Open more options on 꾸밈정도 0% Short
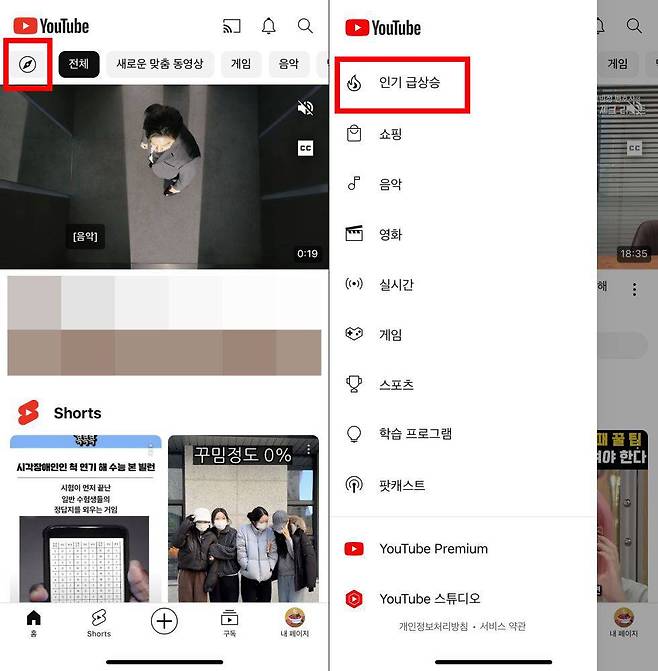This screenshot has height=671, width=658. click(x=308, y=449)
